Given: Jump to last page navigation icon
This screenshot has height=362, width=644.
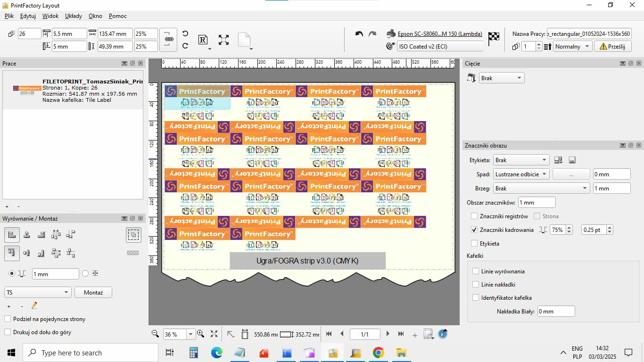Looking at the screenshot, I should point(401,334).
